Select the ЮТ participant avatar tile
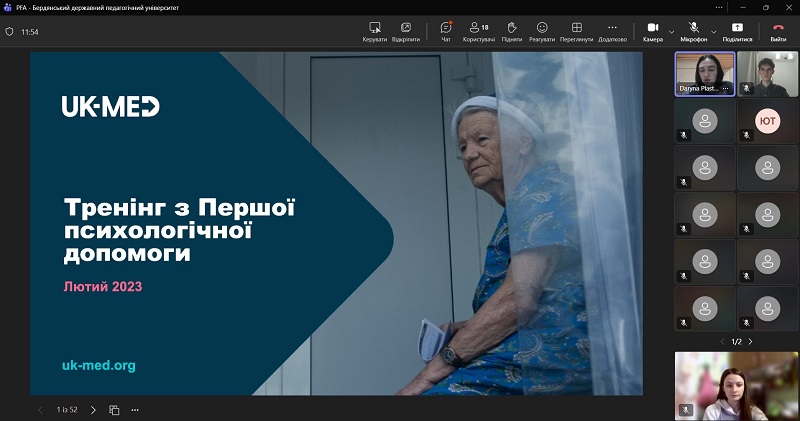The height and width of the screenshot is (421, 800). pyautogui.click(x=767, y=121)
